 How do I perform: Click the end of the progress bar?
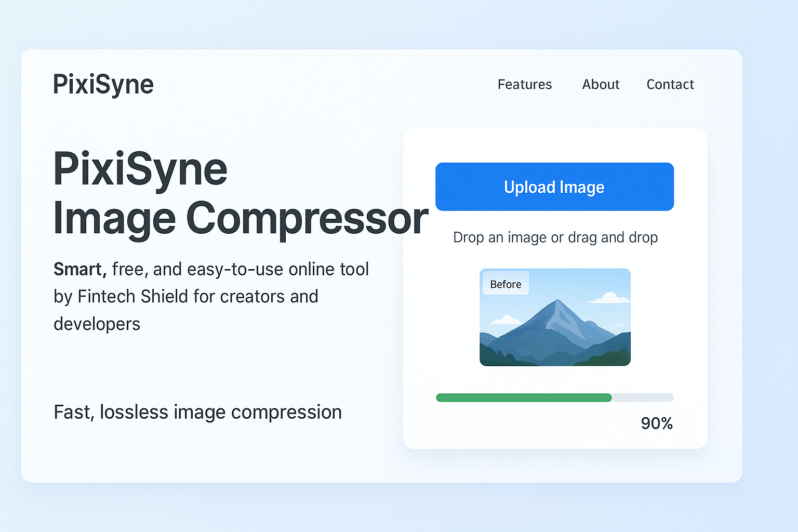(x=668, y=397)
